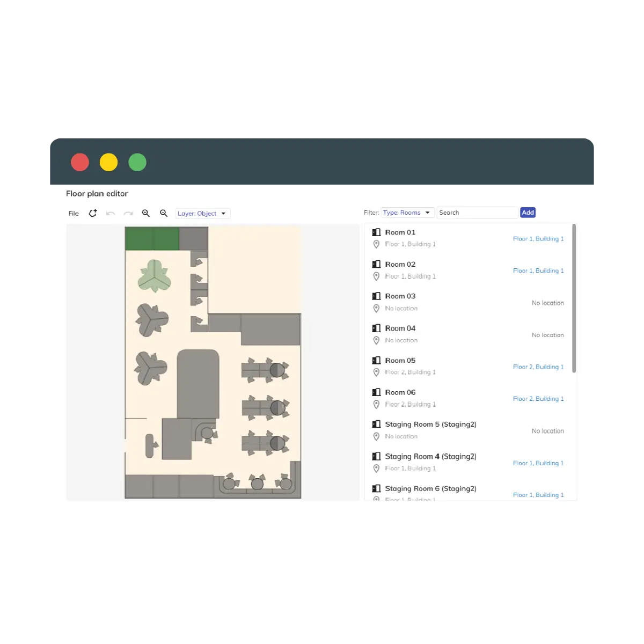Open Floor 2, Building 1 link for Room 05
Image resolution: width=644 pixels, height=644 pixels.
(x=538, y=367)
